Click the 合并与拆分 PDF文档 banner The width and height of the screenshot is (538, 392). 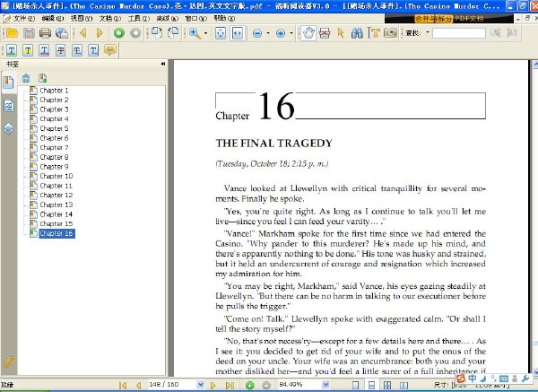pyautogui.click(x=449, y=19)
